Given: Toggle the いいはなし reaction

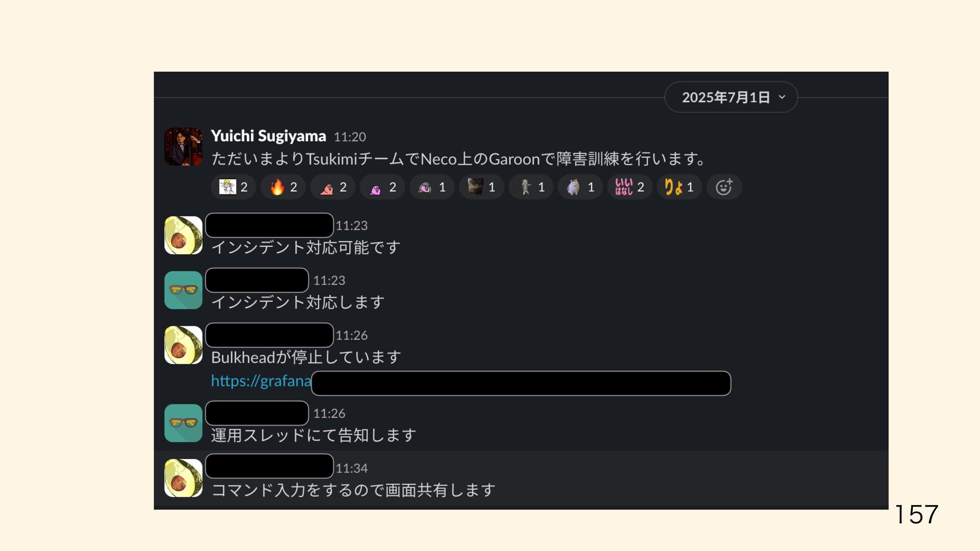Looking at the screenshot, I should (x=629, y=187).
